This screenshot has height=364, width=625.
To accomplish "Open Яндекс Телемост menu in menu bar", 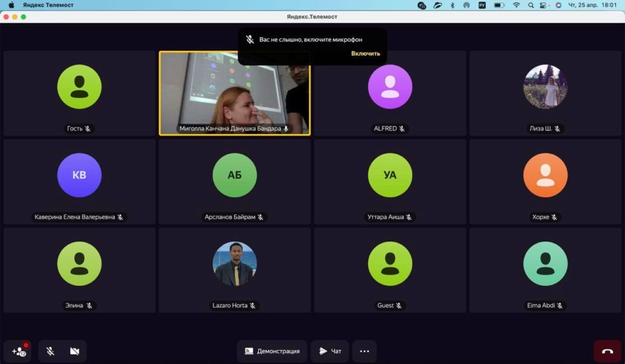I will coord(48,5).
